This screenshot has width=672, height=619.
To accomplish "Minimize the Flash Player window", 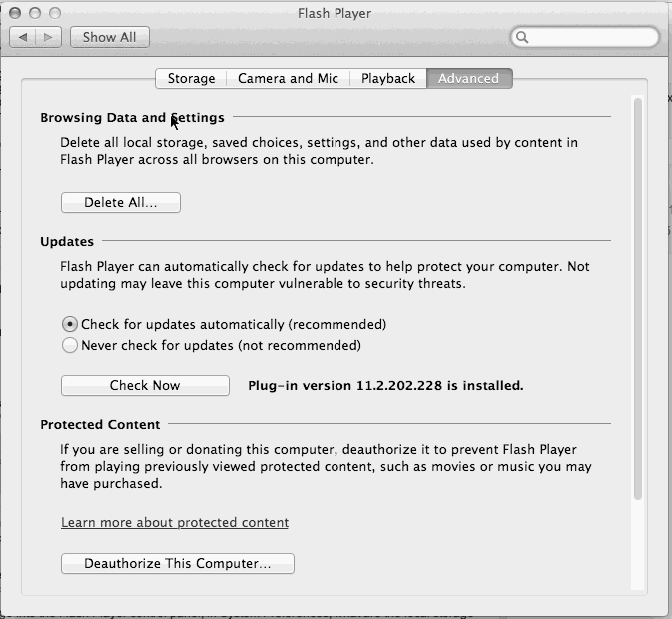I will (x=35, y=13).
